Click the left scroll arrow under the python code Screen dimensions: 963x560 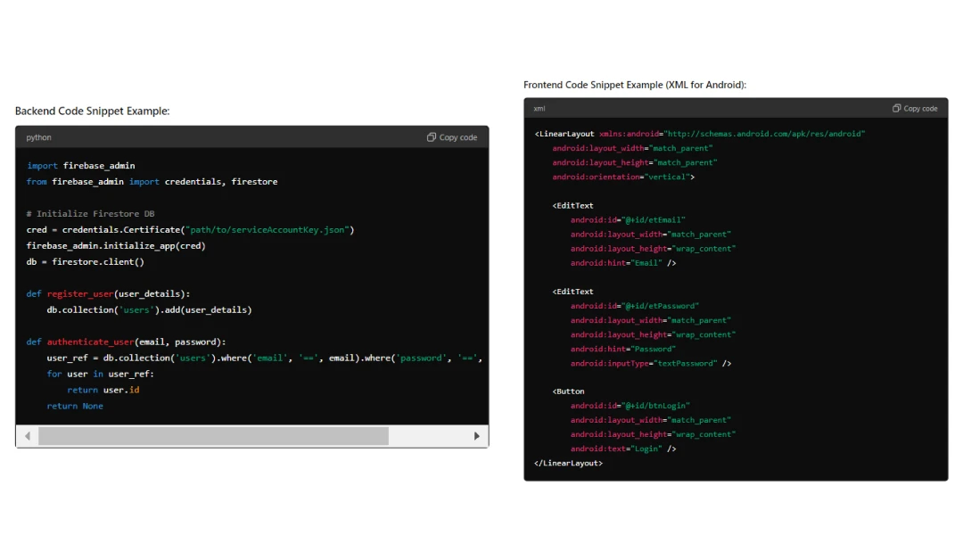[x=26, y=436]
